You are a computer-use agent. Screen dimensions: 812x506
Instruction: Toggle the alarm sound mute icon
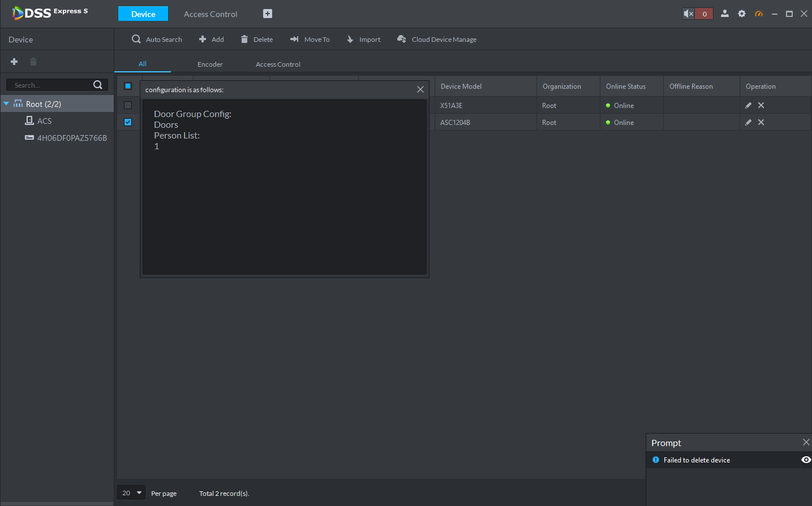point(688,14)
